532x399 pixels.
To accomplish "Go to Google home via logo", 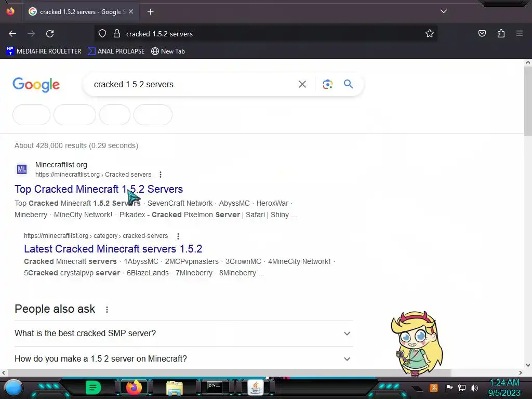I will 36,85.
